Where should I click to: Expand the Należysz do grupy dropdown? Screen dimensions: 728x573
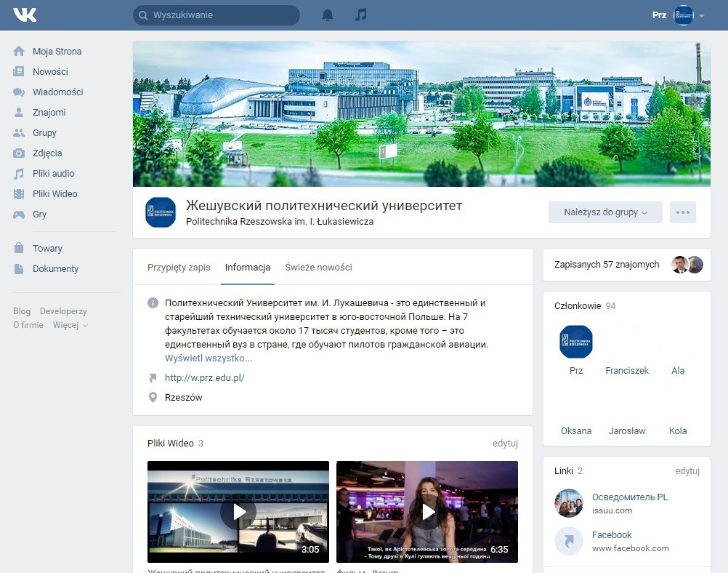point(605,212)
